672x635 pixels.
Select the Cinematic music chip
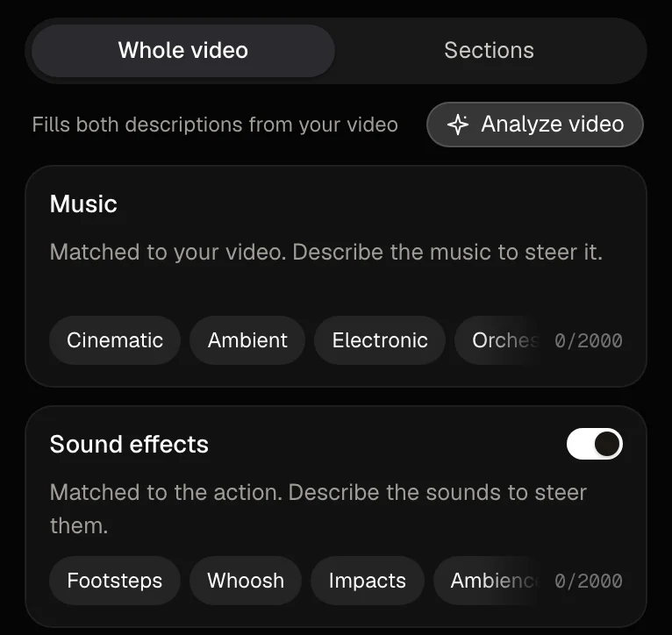tap(115, 340)
